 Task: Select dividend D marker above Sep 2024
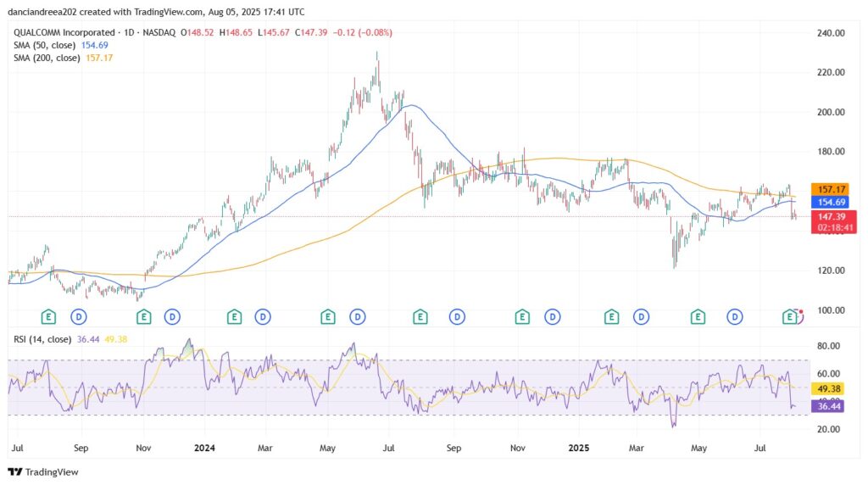point(457,316)
